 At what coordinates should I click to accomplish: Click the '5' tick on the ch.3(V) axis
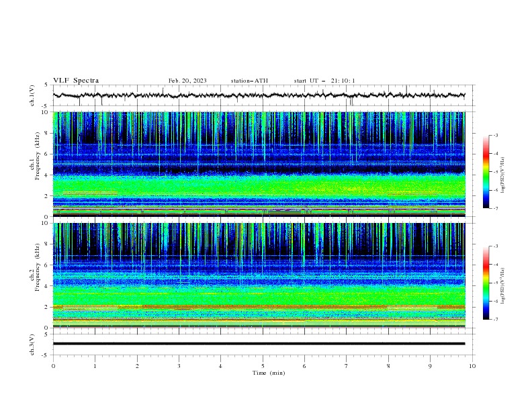47,334
